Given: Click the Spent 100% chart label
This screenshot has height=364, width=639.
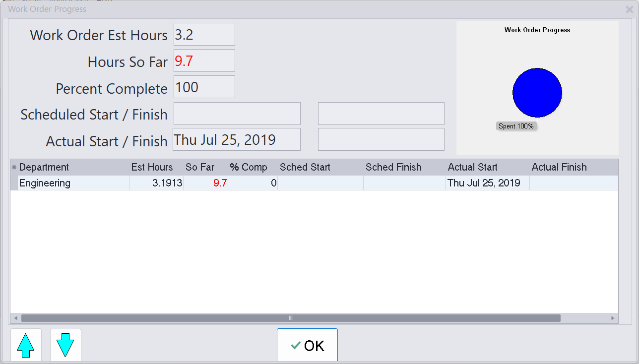Looking at the screenshot, I should pyautogui.click(x=516, y=126).
